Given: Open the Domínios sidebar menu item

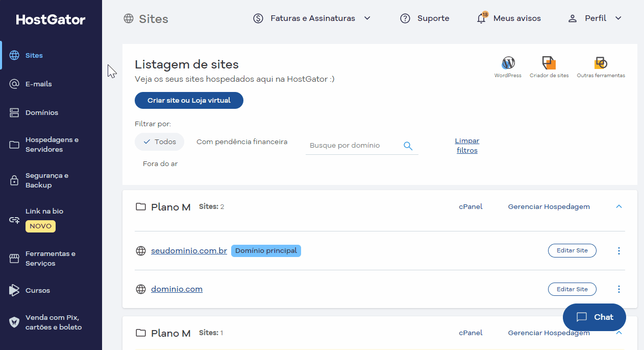Looking at the screenshot, I should tap(51, 112).
